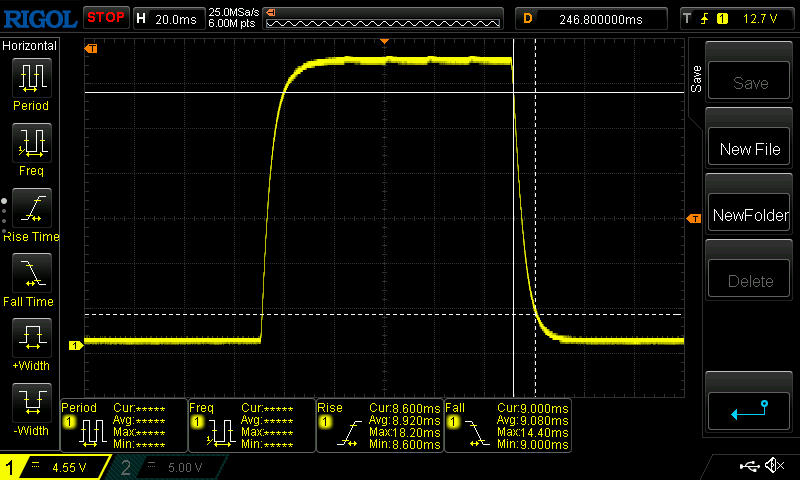Click the speaker mute icon
Image resolution: width=800 pixels, height=480 pixels.
point(773,466)
